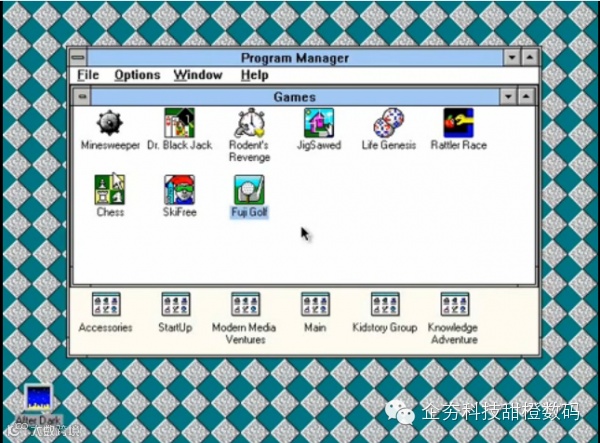The image size is (600, 443).
Task: Open Program Manager control menu box
Action: tap(78, 58)
